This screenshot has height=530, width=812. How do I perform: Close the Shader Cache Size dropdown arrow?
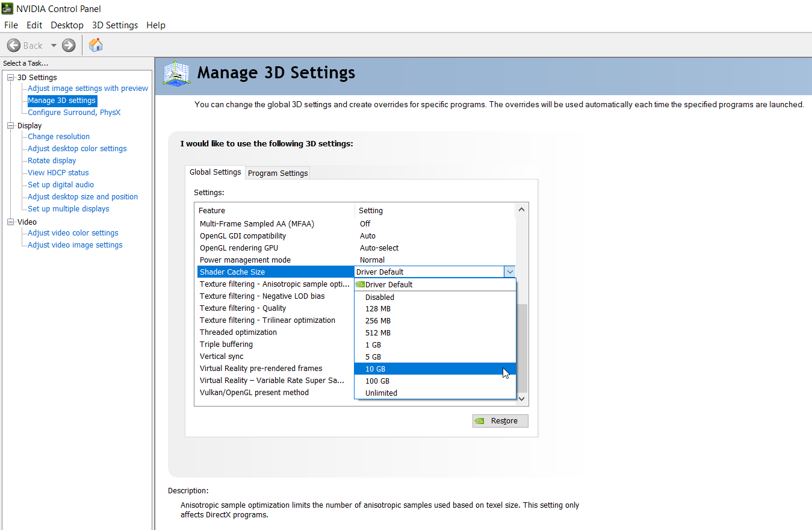coord(509,272)
